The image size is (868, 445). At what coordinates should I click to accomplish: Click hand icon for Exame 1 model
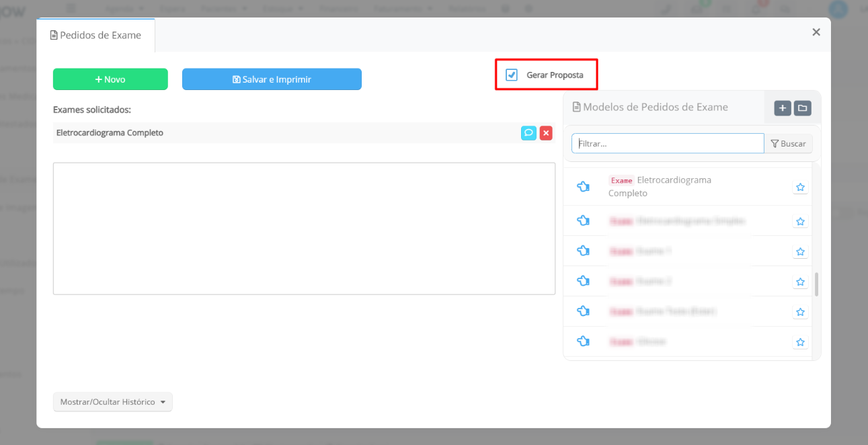click(583, 251)
